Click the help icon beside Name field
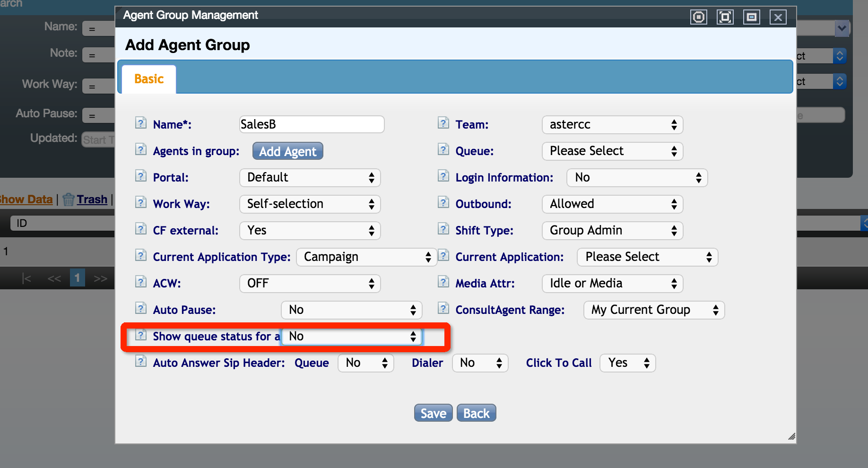Screen dimensions: 868x468 coord(140,123)
